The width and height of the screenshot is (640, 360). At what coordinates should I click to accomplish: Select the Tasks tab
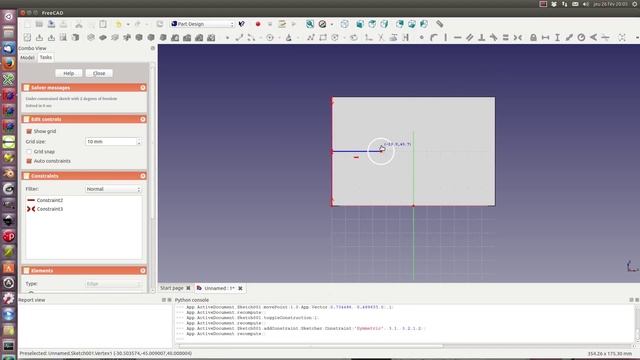click(x=46, y=58)
